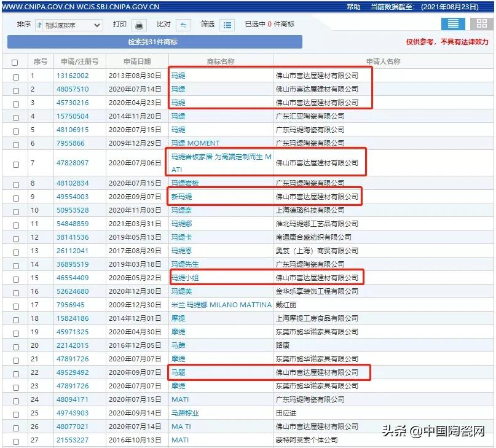496x448 pixels.
Task: Check row 9 checkbox for 49554003
Action: pos(16,198)
